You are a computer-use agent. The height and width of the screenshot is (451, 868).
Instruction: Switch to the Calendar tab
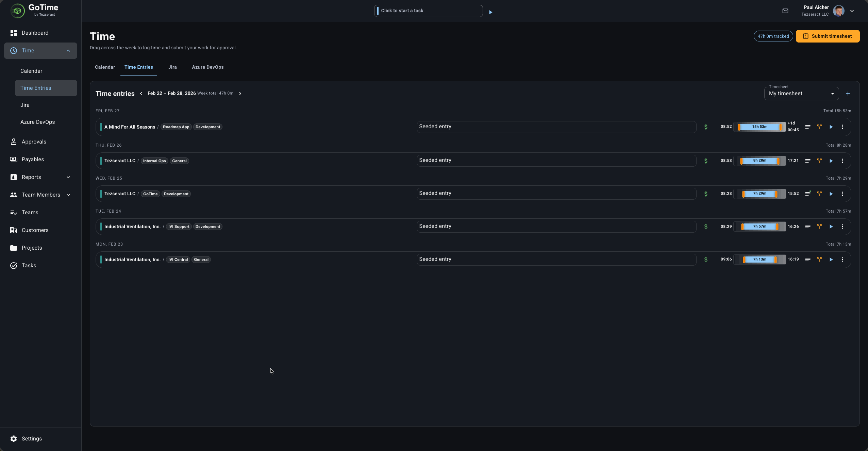click(105, 67)
